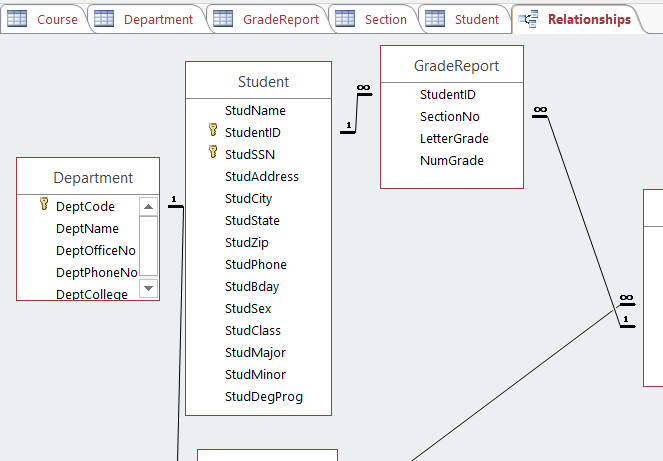Image resolution: width=663 pixels, height=461 pixels.
Task: Select the StudMajor field in Student
Action: [x=253, y=353]
